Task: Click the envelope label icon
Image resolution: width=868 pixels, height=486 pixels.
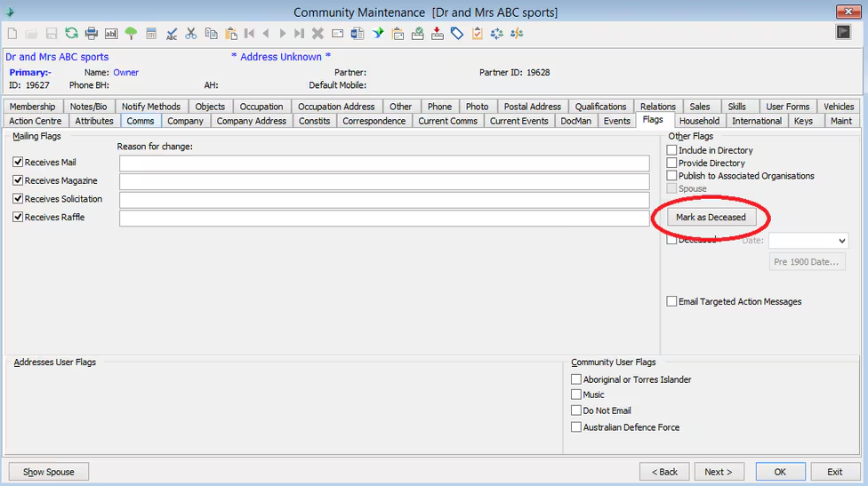Action: 337,34
